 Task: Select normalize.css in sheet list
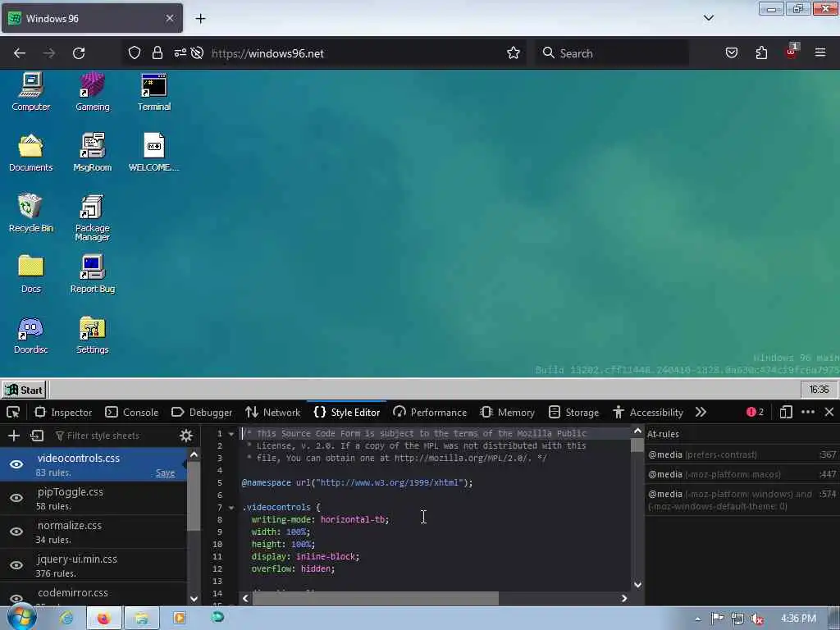[94, 532]
